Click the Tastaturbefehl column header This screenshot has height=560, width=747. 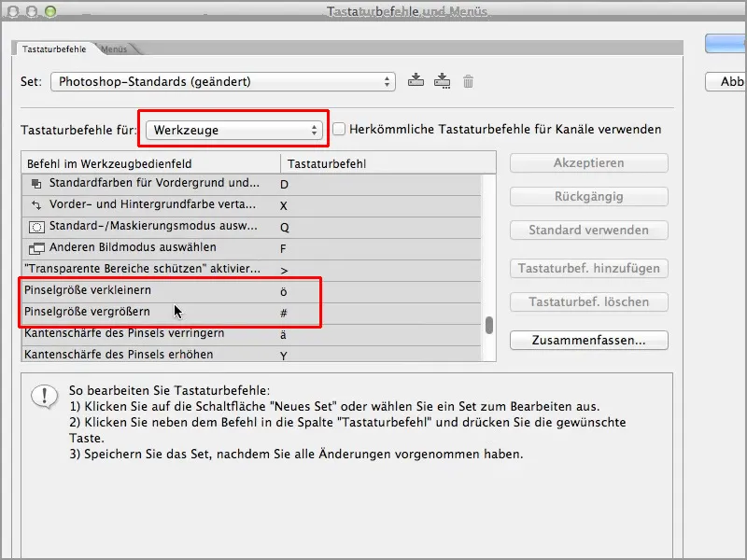click(x=388, y=164)
